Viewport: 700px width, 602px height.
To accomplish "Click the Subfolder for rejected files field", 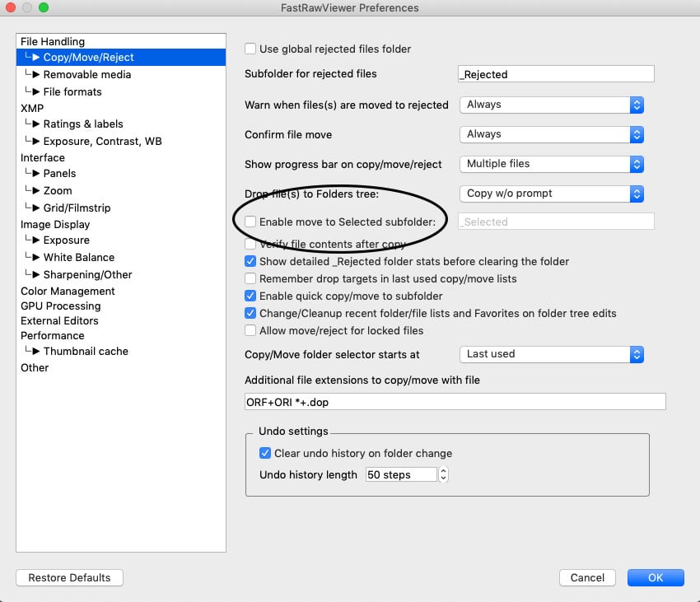I will coord(556,73).
